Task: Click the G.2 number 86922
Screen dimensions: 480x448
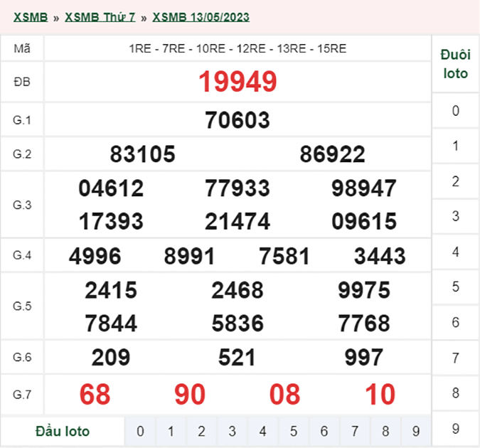Action: tap(332, 154)
